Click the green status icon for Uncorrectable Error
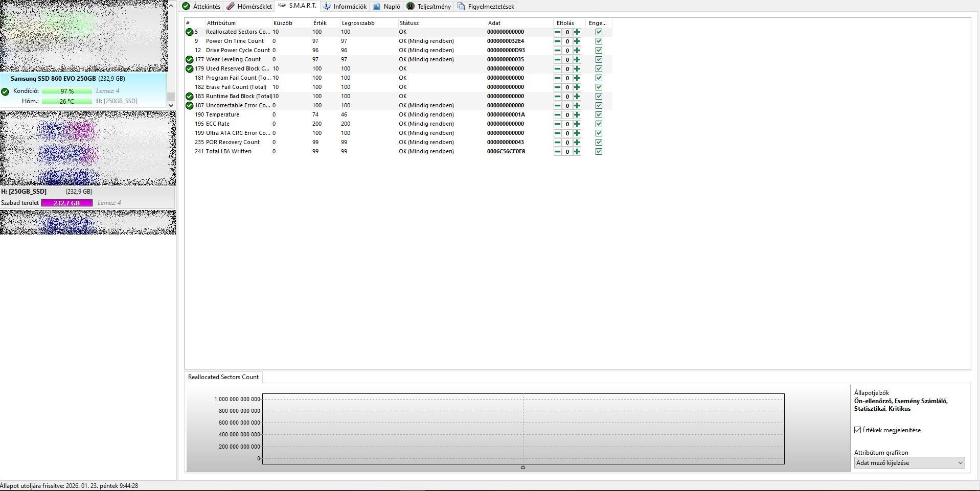 click(x=189, y=105)
